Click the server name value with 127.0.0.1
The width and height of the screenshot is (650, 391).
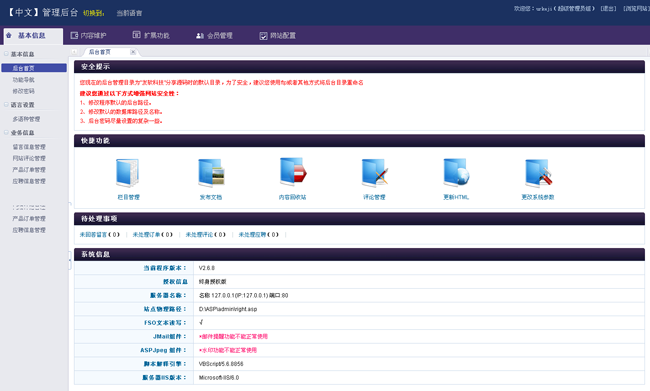[x=243, y=295]
